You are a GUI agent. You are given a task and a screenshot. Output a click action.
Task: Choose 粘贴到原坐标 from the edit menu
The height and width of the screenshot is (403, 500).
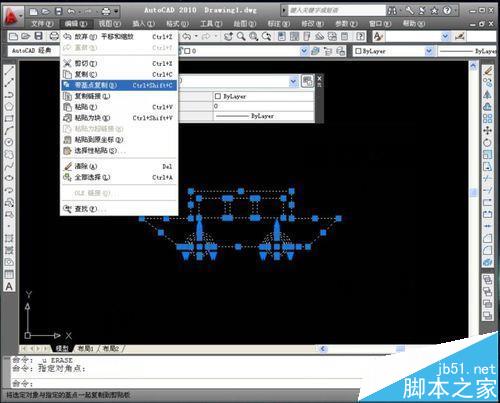[x=119, y=140]
